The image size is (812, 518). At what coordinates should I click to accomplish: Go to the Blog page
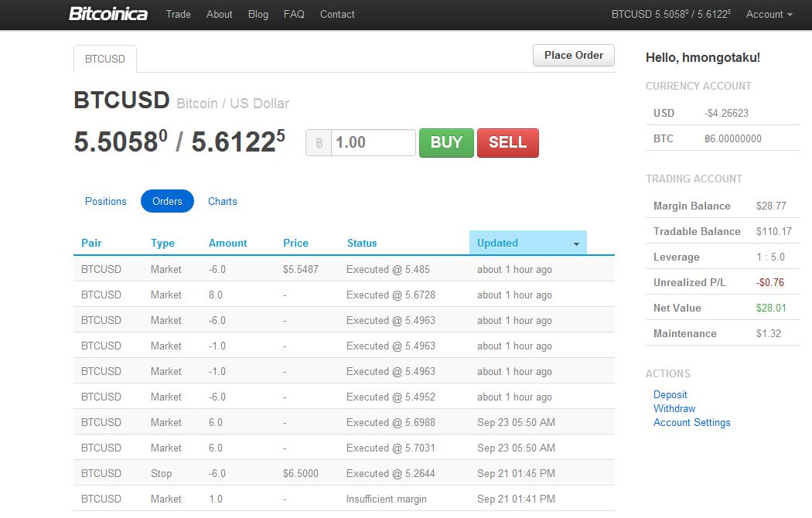(x=258, y=15)
